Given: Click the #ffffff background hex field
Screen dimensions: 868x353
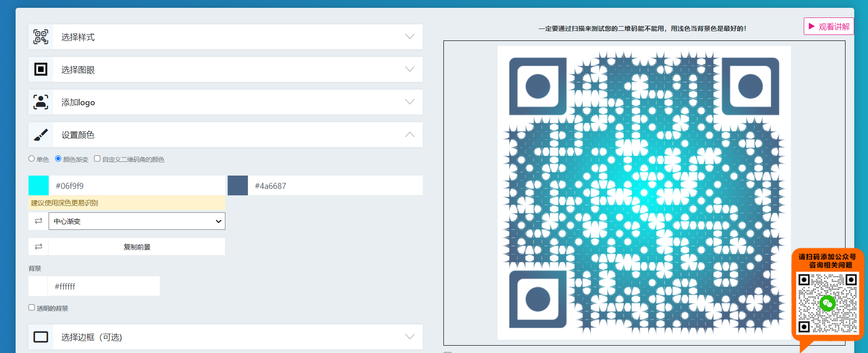Looking at the screenshot, I should [104, 286].
